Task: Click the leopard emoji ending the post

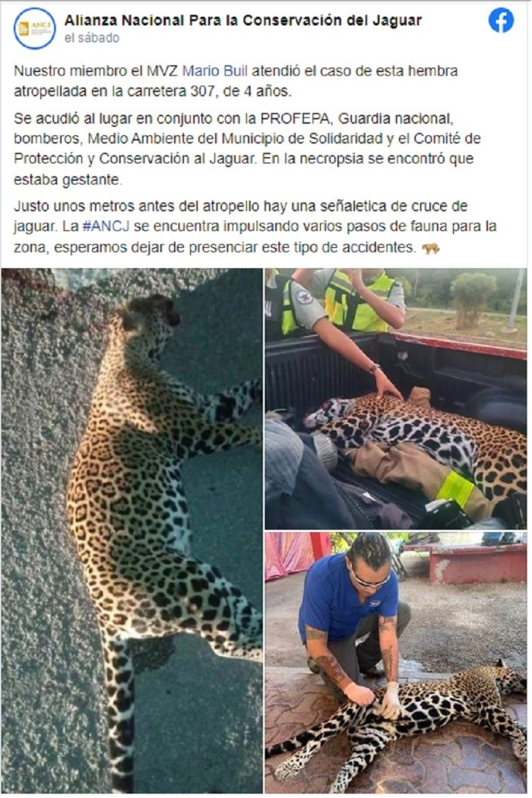Action: pyautogui.click(x=431, y=248)
